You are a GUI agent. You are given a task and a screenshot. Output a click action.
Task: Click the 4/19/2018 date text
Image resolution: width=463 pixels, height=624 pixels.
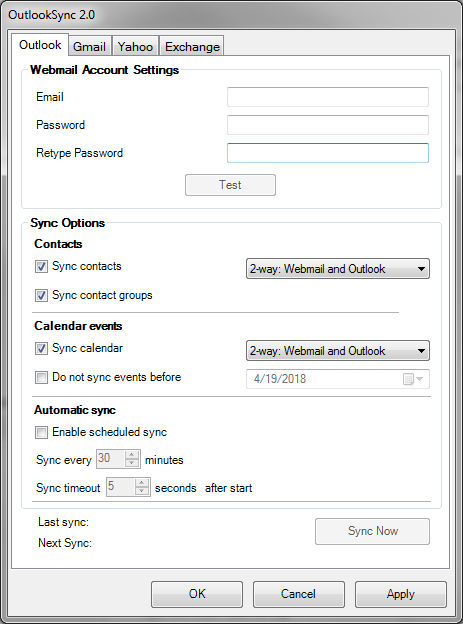pyautogui.click(x=280, y=379)
